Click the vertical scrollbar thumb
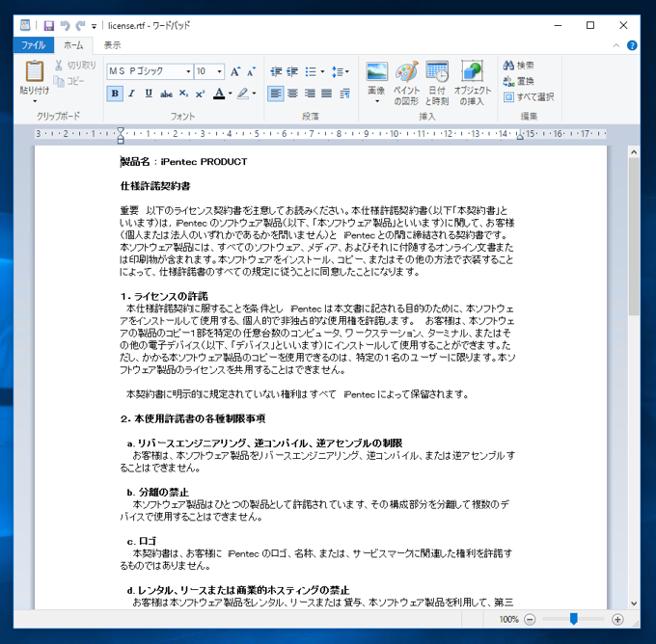656x644 pixels. (634, 237)
